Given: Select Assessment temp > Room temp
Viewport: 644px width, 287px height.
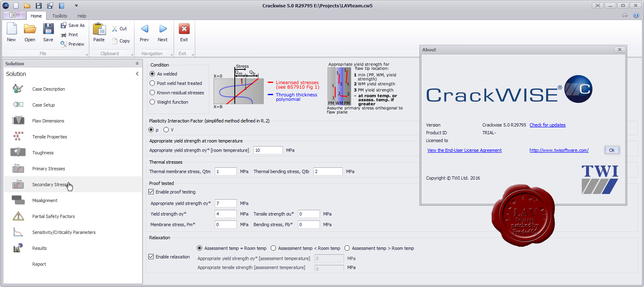Looking at the screenshot, I should [x=347, y=248].
